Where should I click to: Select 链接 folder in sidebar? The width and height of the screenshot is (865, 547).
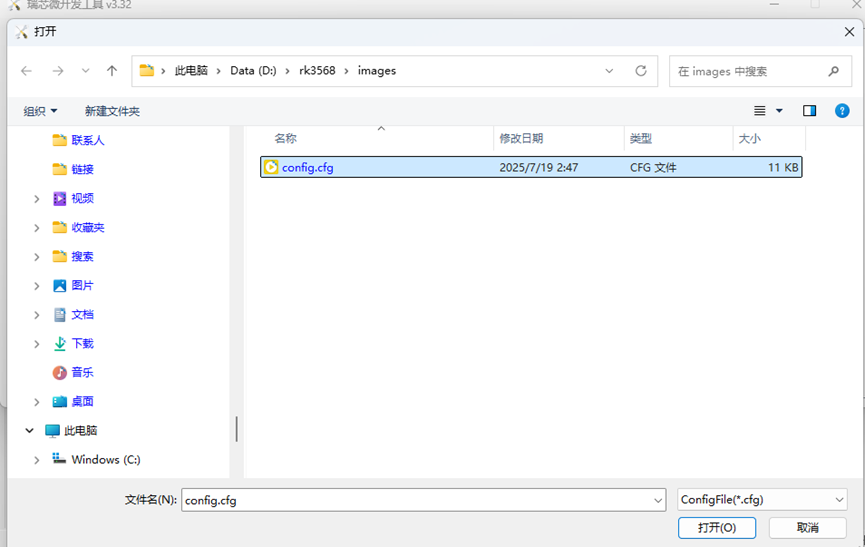pyautogui.click(x=82, y=169)
